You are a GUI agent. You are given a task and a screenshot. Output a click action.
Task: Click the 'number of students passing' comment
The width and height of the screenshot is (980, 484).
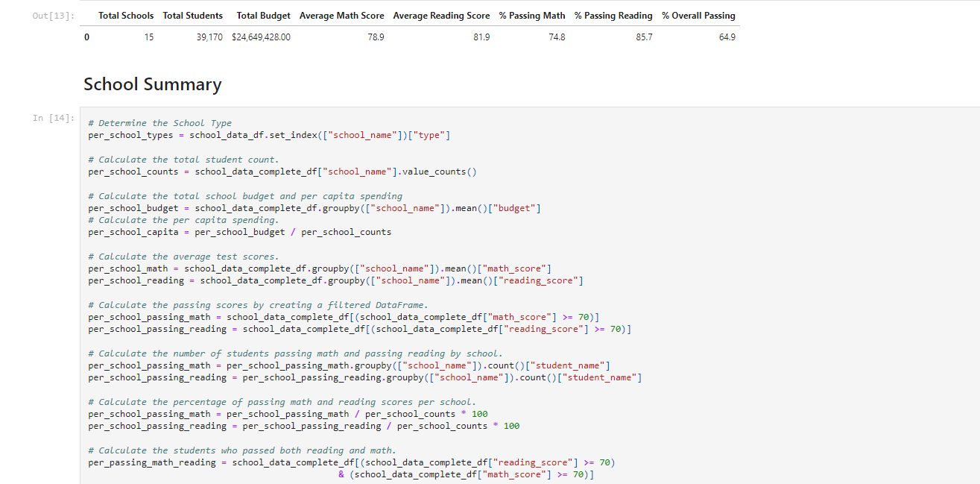[x=296, y=353]
